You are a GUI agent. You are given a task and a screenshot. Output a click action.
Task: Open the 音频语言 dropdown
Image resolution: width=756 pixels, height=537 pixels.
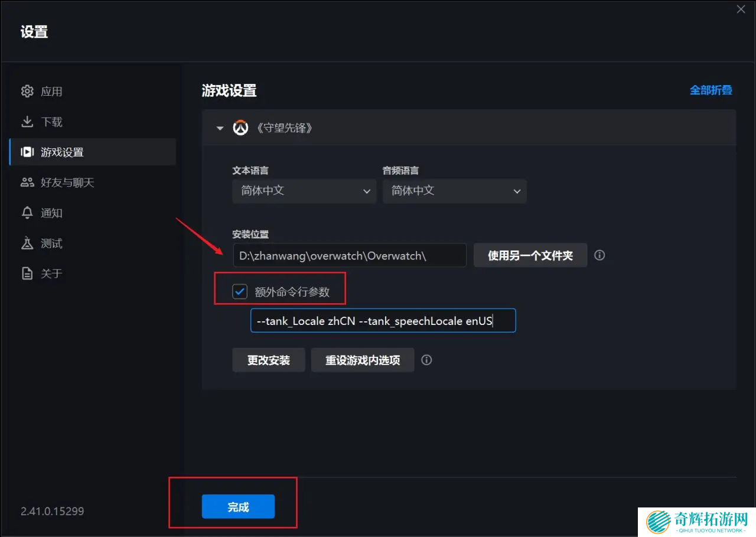[454, 191]
